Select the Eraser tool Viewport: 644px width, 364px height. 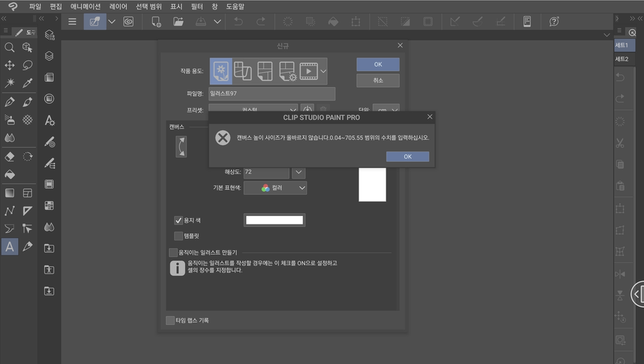pos(9,156)
